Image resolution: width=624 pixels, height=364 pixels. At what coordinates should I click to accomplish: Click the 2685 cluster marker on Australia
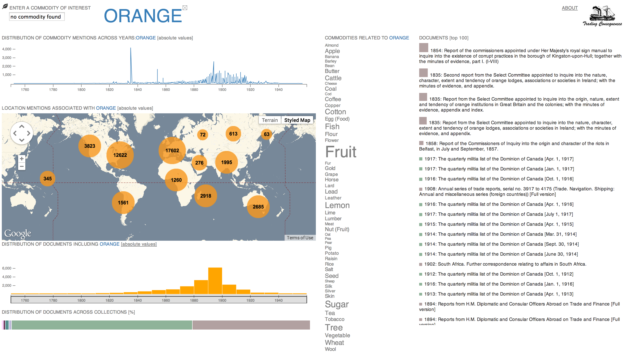tap(258, 206)
